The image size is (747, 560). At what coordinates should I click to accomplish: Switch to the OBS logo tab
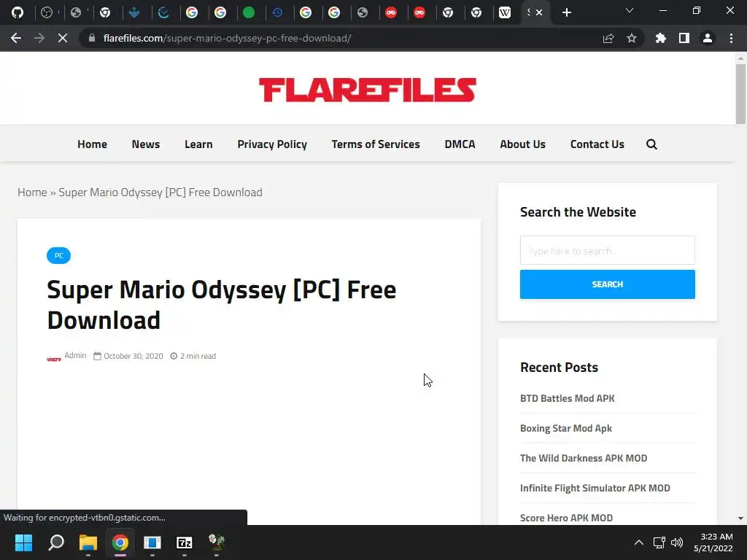tap(47, 12)
